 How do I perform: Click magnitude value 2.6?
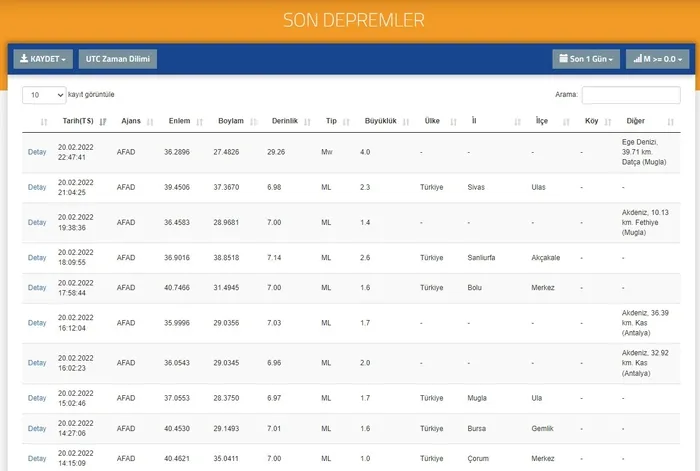point(365,258)
